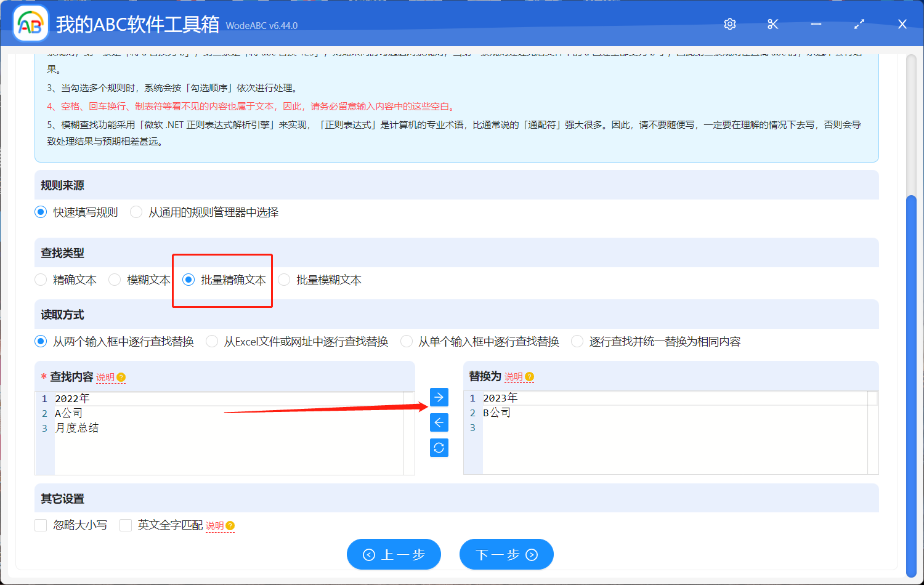Click the 下一步 button

point(506,554)
